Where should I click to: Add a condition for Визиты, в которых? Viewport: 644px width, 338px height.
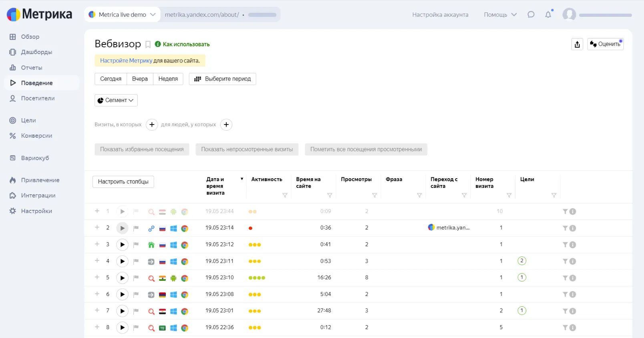[x=152, y=125]
